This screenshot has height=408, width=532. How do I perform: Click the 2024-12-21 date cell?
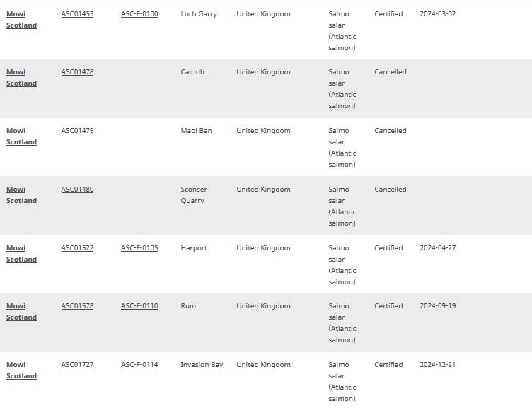tap(437, 365)
